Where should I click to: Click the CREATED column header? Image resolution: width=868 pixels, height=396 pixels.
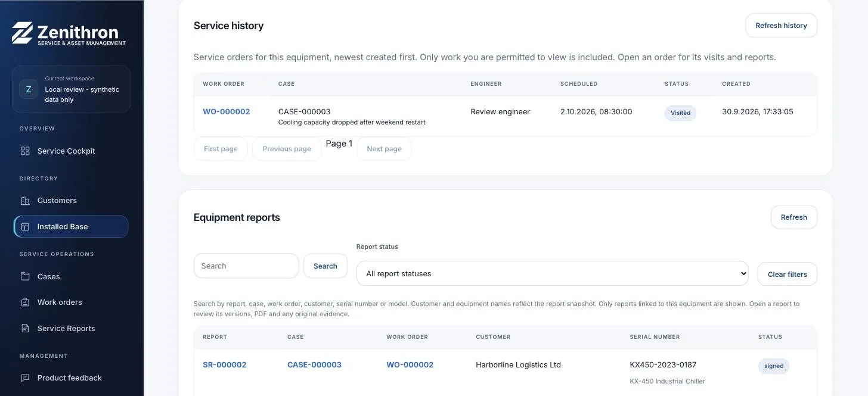(736, 84)
